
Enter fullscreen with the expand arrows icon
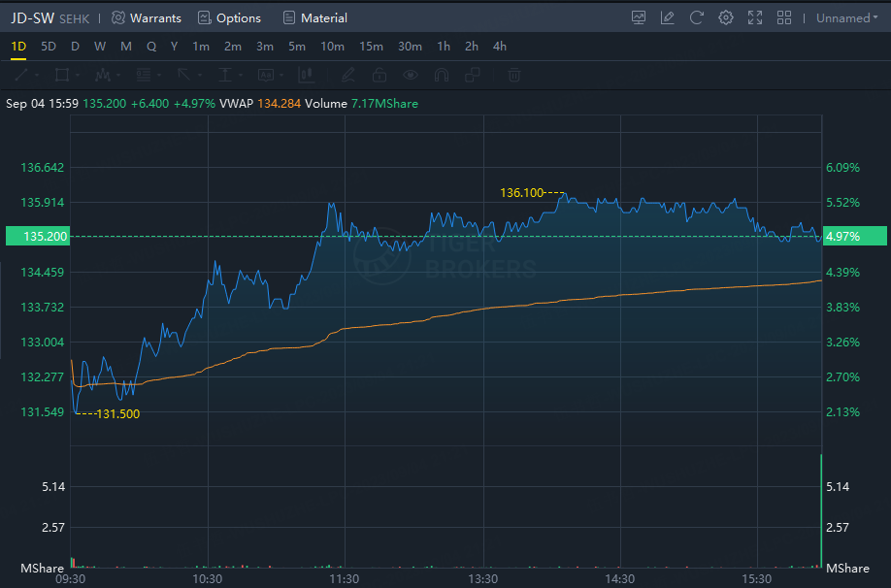pyautogui.click(x=755, y=17)
